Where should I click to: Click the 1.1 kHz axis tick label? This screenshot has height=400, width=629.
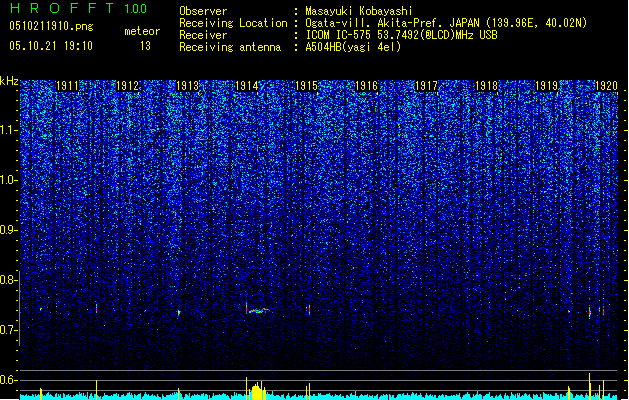click(9, 130)
